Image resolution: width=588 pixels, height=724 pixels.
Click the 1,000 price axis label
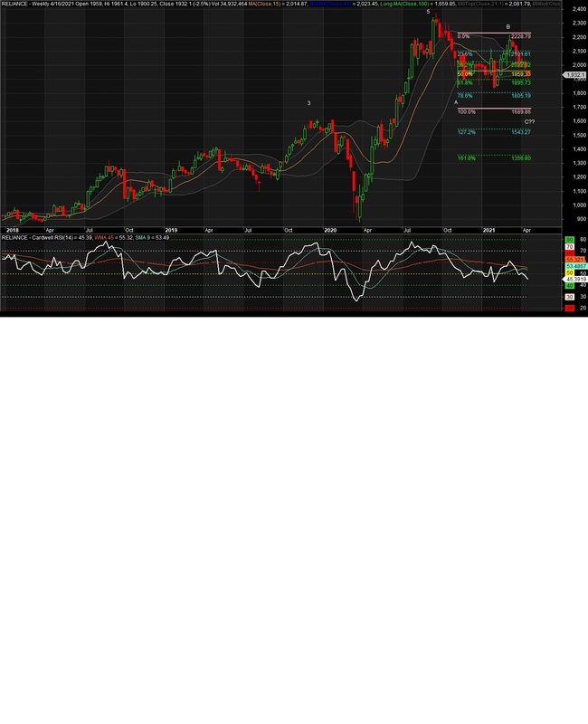[x=579, y=205]
